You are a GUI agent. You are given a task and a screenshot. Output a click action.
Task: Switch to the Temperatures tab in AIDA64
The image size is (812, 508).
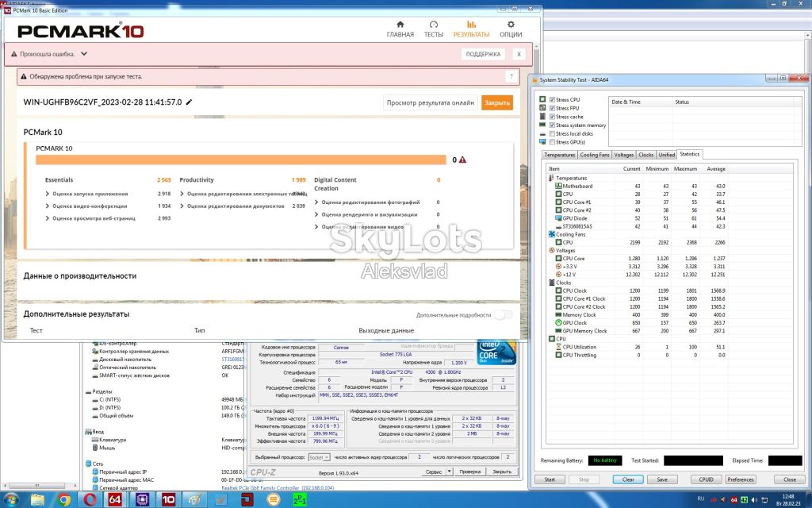click(559, 155)
